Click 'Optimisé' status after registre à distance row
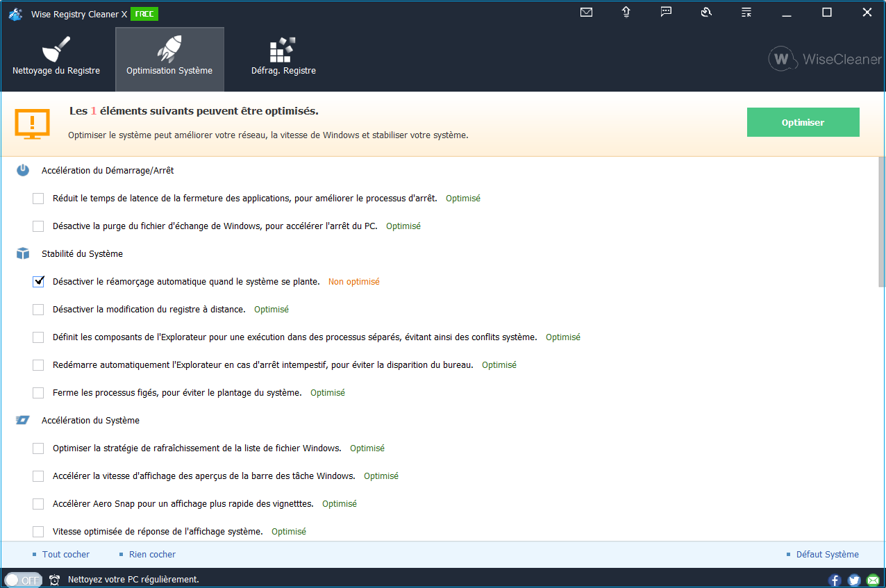The width and height of the screenshot is (886, 588). click(271, 310)
